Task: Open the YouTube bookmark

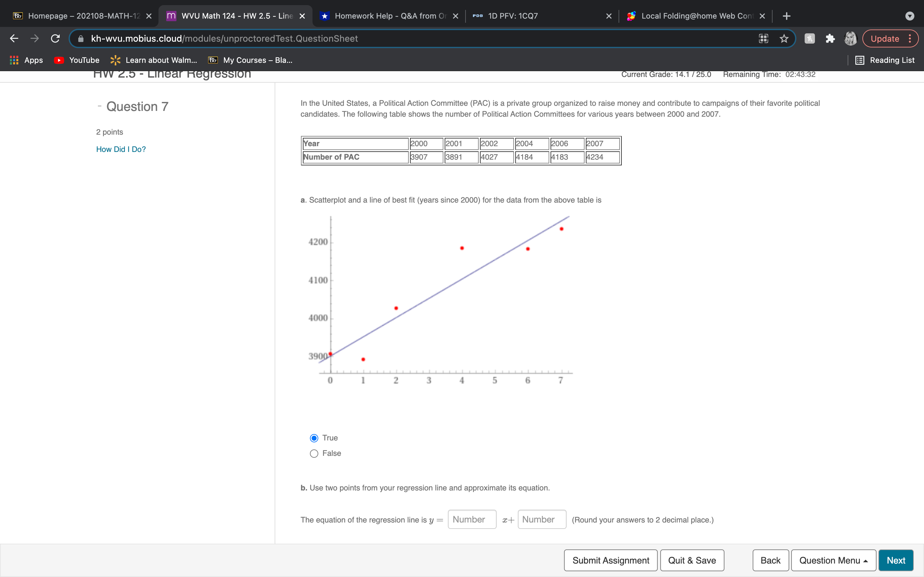Action: [x=76, y=60]
